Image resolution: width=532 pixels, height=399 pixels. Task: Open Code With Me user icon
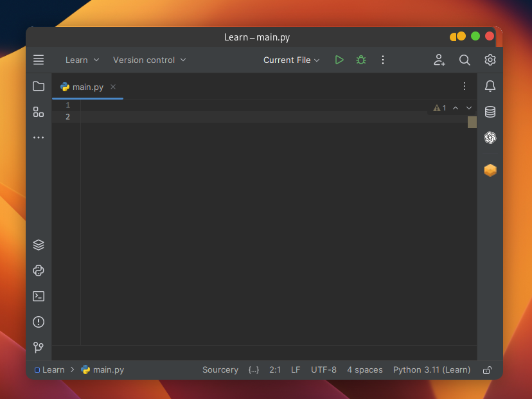click(x=439, y=60)
